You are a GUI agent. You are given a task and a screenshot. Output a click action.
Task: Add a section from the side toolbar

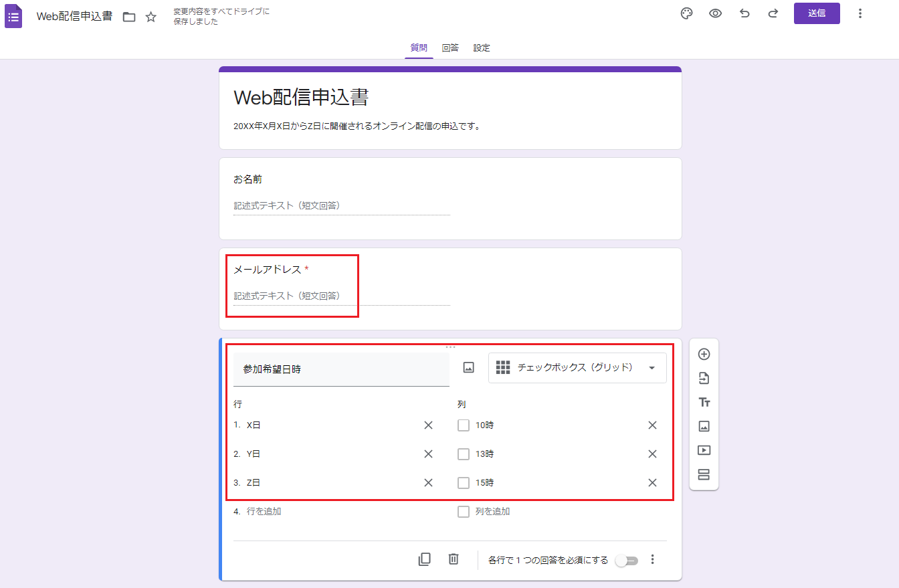(704, 475)
